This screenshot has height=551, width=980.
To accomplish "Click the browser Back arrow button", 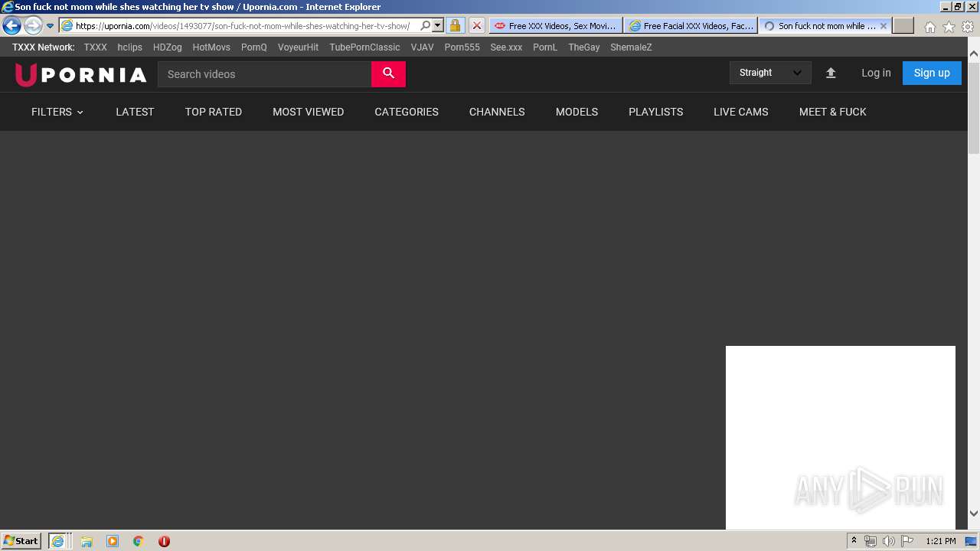I will coord(11,25).
